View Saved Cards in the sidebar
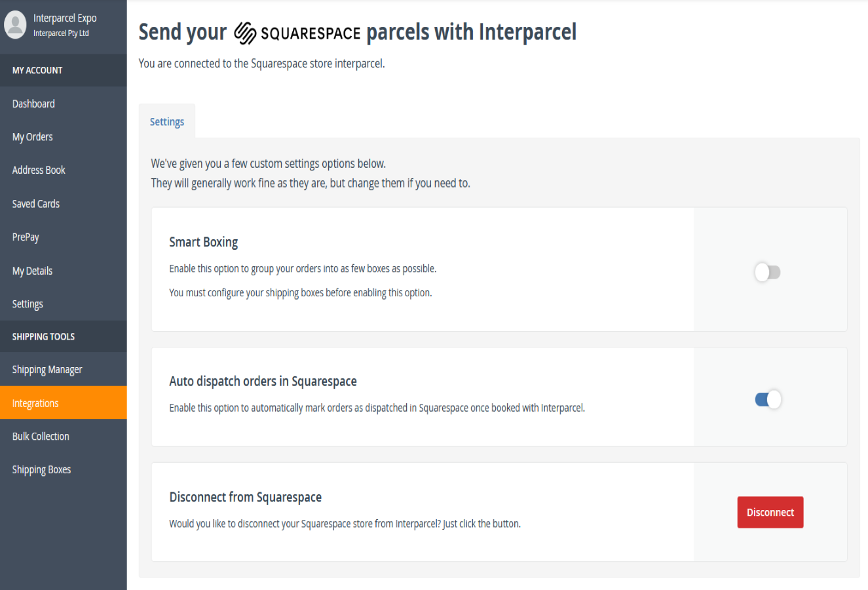 [35, 203]
